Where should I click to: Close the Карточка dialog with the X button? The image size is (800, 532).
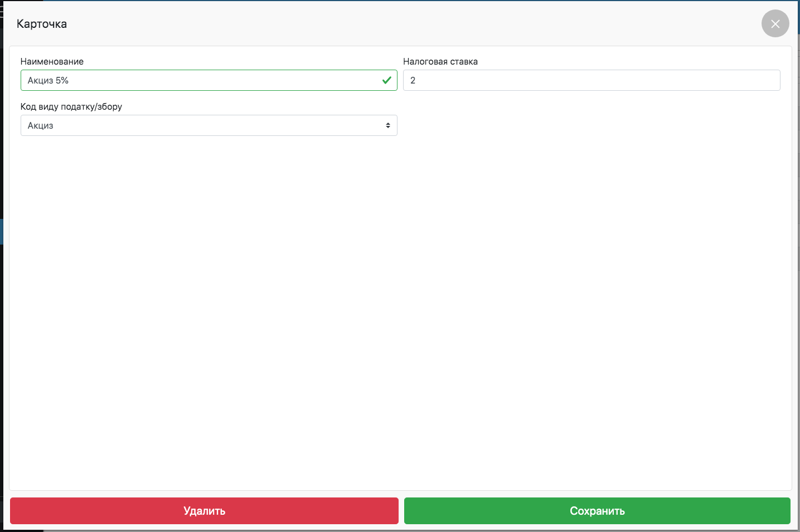point(775,24)
